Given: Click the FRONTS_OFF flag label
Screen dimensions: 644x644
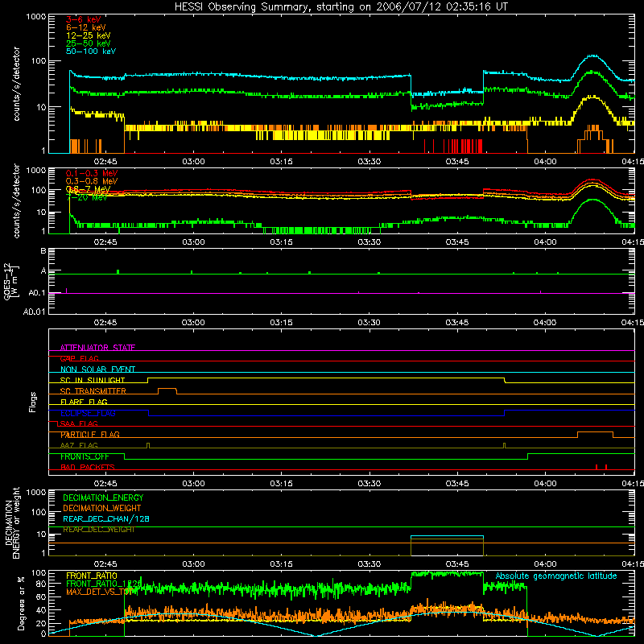Looking at the screenshot, I should point(85,456).
